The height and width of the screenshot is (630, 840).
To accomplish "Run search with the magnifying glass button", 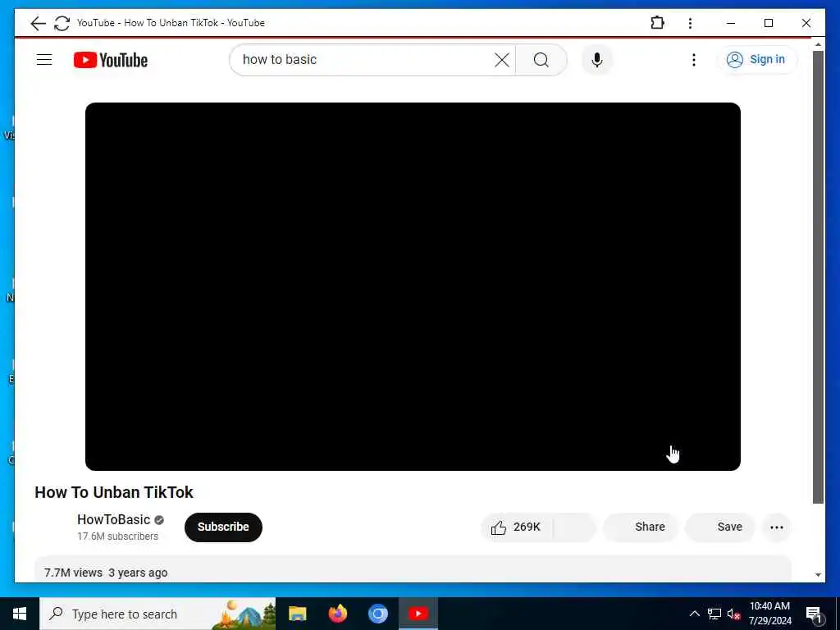I will (541, 60).
